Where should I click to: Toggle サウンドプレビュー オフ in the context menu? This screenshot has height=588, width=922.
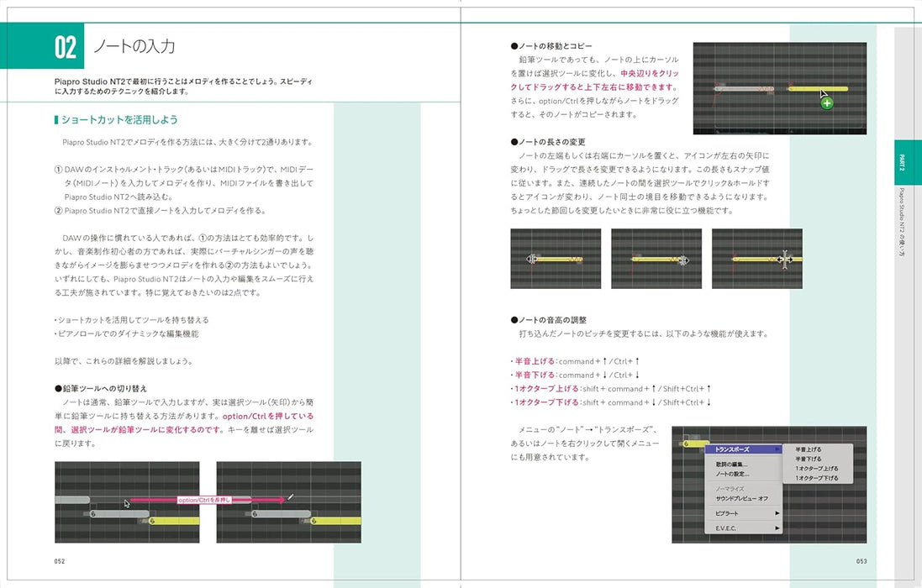[742, 498]
